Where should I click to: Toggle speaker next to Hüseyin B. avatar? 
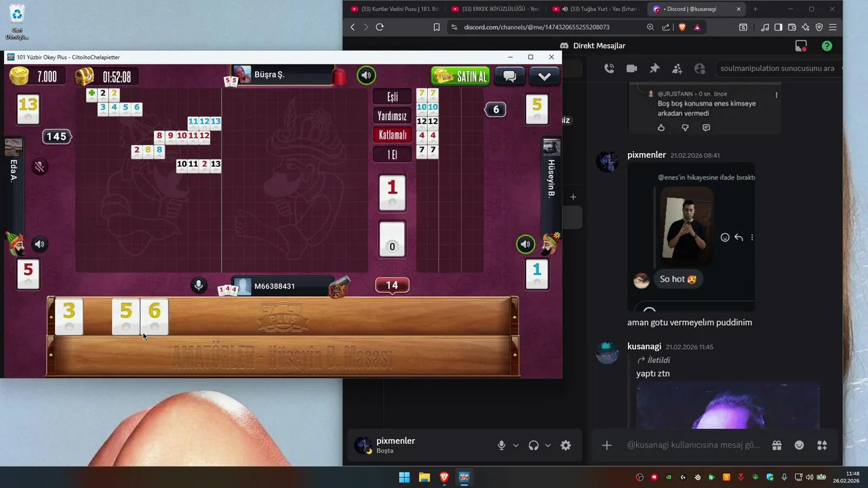coord(526,244)
